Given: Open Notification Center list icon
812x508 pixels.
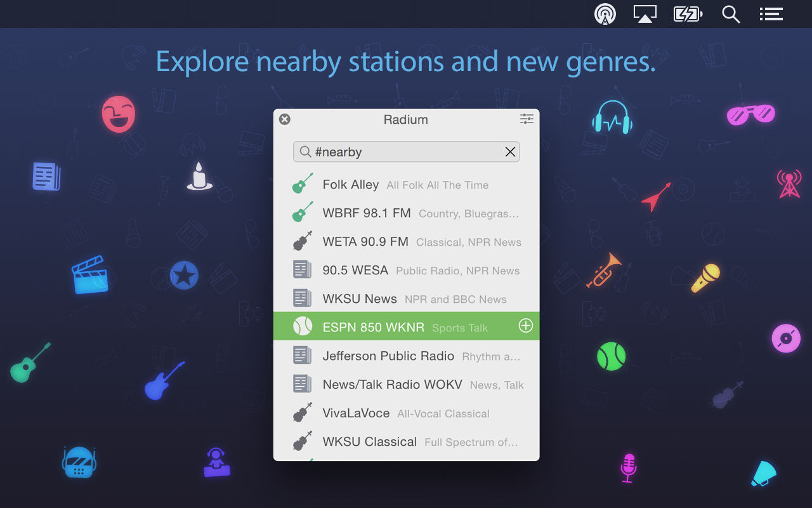Looking at the screenshot, I should point(771,14).
